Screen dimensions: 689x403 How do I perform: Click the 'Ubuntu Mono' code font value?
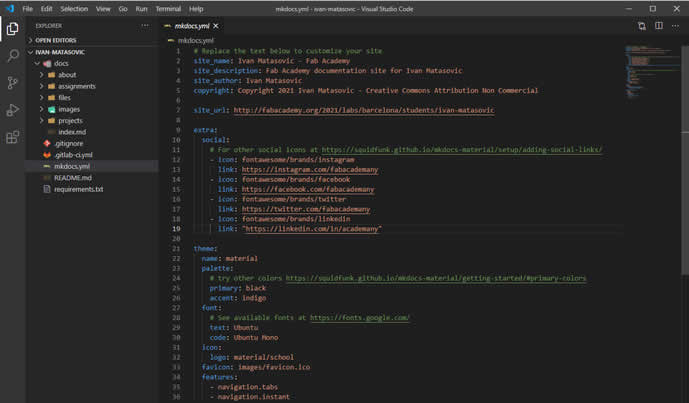point(256,338)
